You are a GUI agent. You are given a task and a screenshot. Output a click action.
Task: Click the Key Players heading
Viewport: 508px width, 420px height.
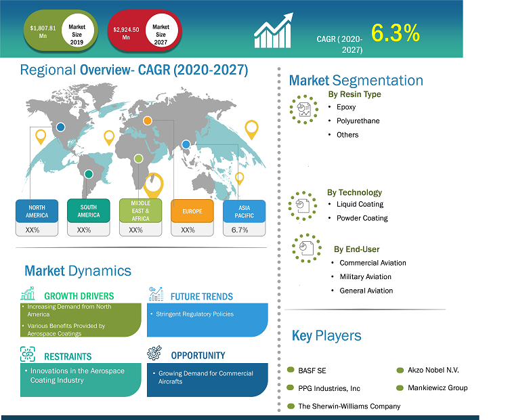coord(326,335)
